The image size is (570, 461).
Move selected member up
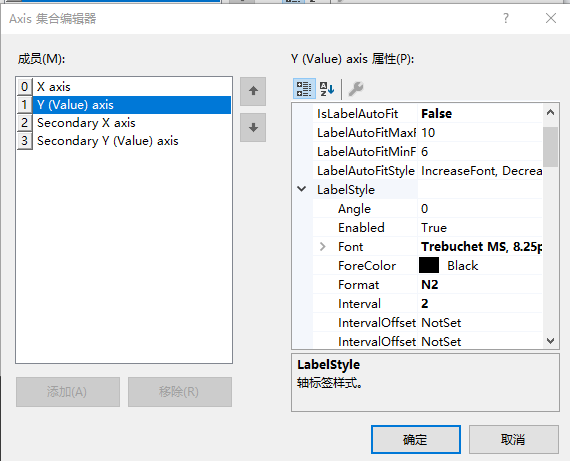pyautogui.click(x=253, y=91)
